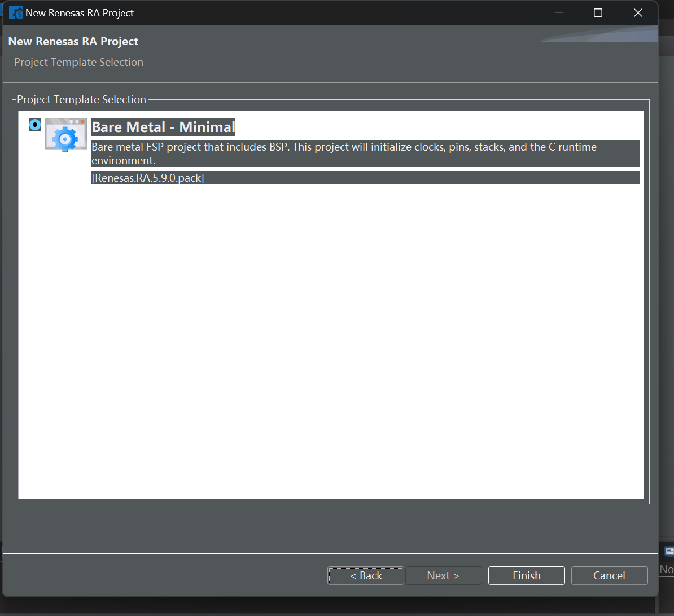Select the Bare Metal - Minimal title text
Image resolution: width=674 pixels, height=616 pixels.
(x=163, y=127)
